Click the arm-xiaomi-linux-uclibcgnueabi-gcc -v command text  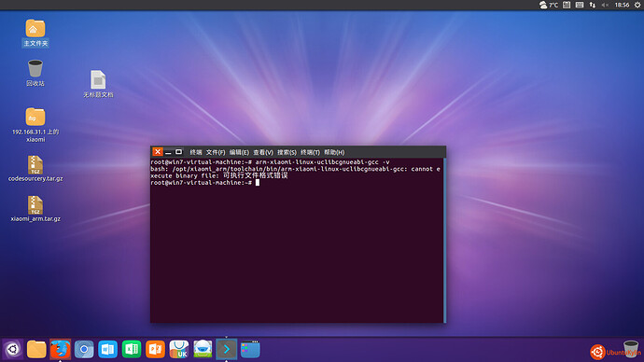(322, 162)
